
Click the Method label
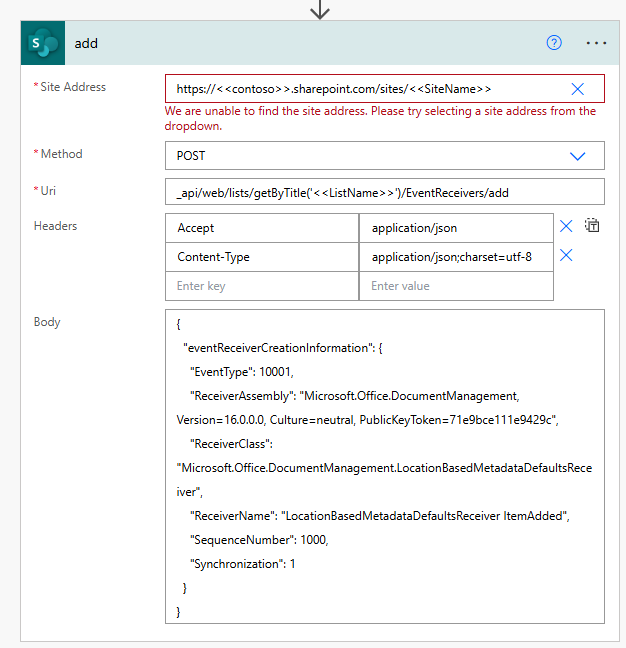click(61, 154)
